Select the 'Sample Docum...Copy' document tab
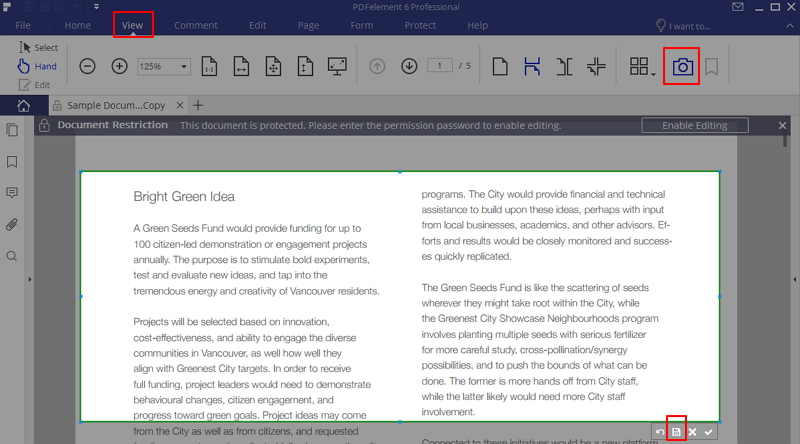Viewport: 800px width, 444px height. click(x=116, y=106)
